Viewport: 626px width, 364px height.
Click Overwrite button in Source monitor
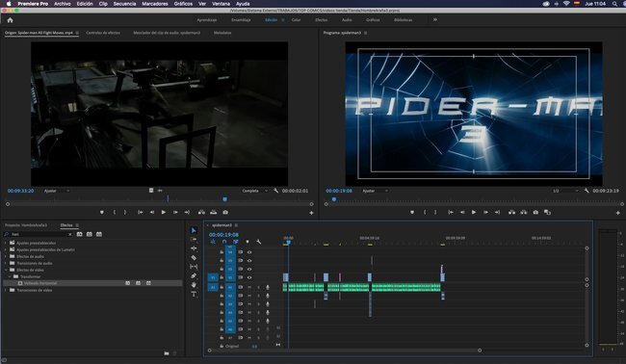coord(214,212)
